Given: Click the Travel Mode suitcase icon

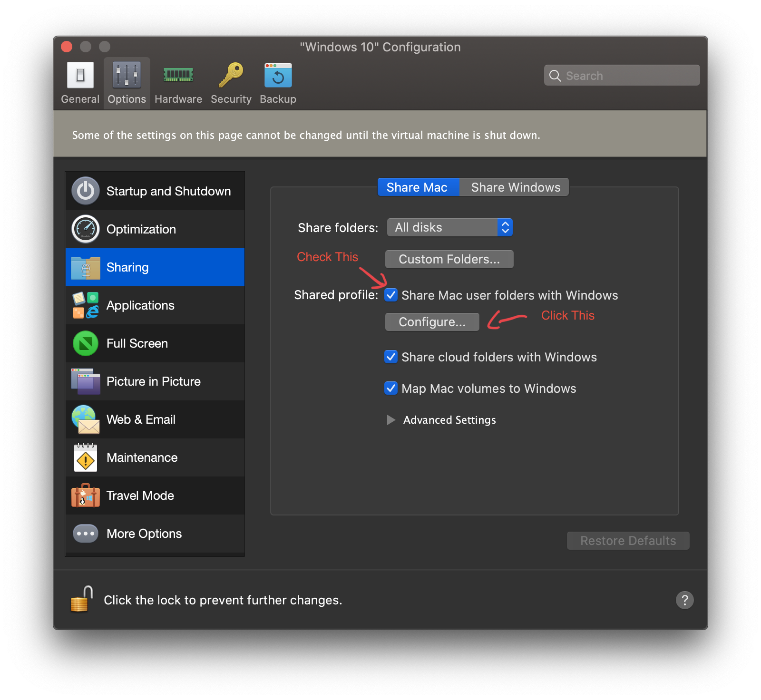Looking at the screenshot, I should (x=86, y=496).
